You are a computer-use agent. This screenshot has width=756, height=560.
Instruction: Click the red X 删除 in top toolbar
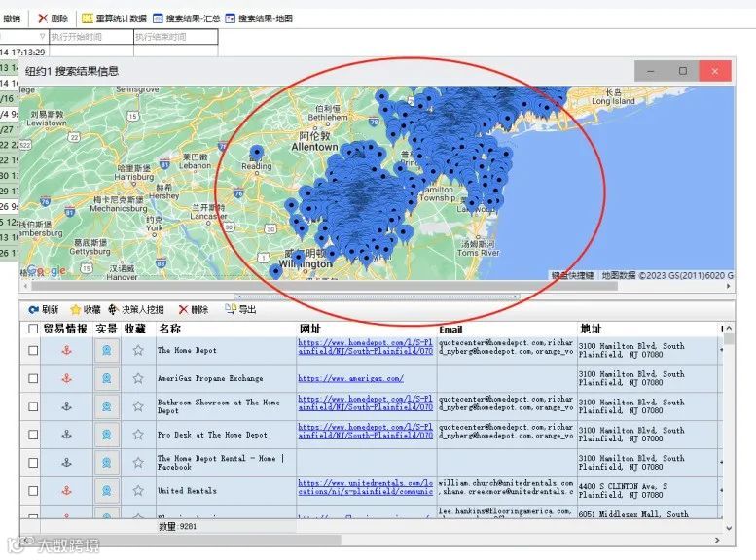coord(54,18)
